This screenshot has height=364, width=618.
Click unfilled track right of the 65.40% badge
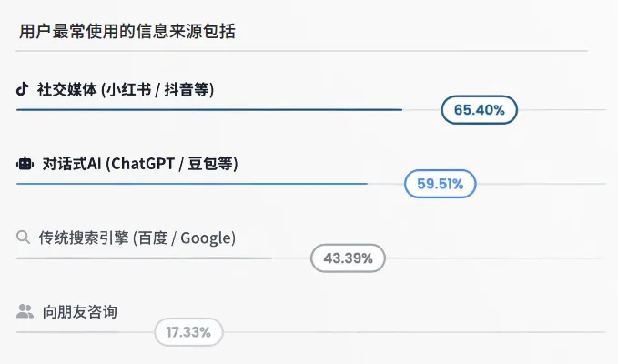point(562,110)
